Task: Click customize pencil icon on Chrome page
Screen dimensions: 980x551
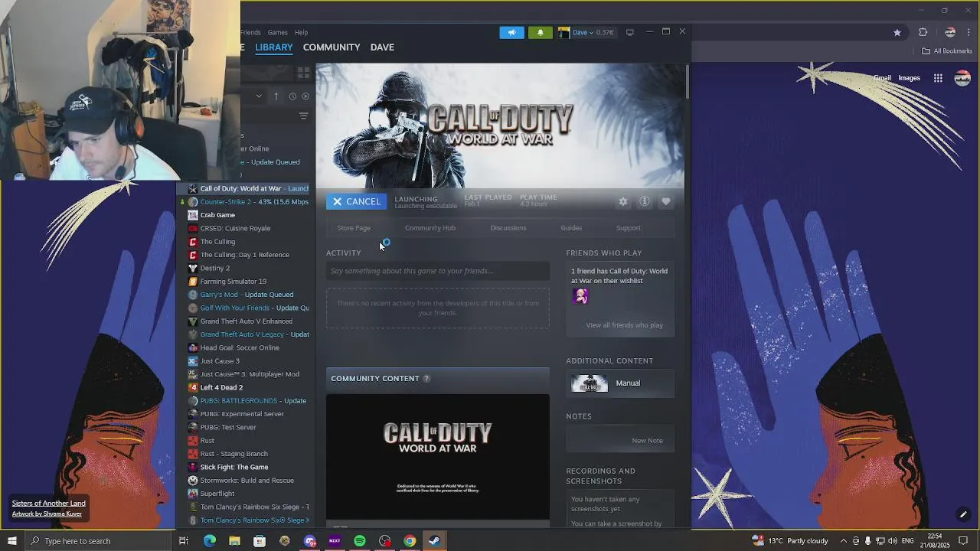Action: point(963,514)
